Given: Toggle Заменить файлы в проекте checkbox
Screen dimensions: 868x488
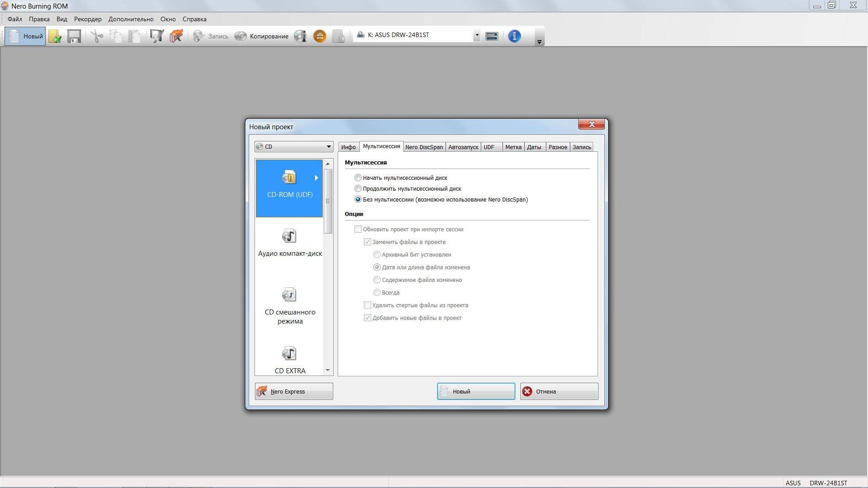Looking at the screenshot, I should (x=368, y=242).
